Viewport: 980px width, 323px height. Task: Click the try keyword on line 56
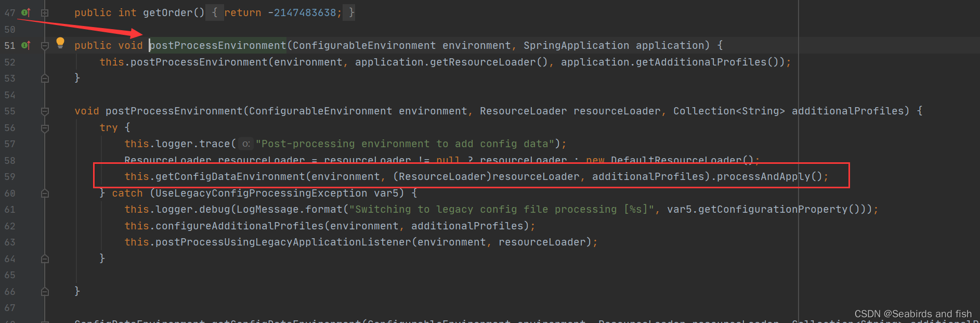(109, 127)
